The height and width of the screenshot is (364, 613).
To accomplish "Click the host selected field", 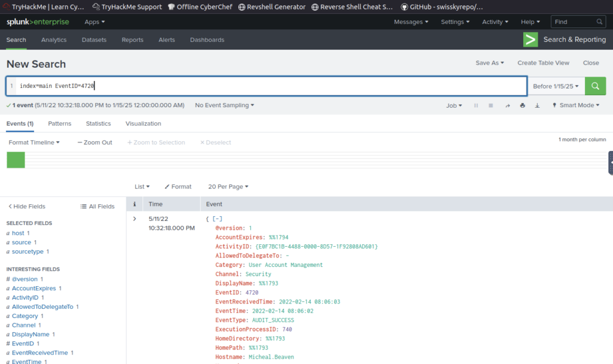I will pos(18,233).
